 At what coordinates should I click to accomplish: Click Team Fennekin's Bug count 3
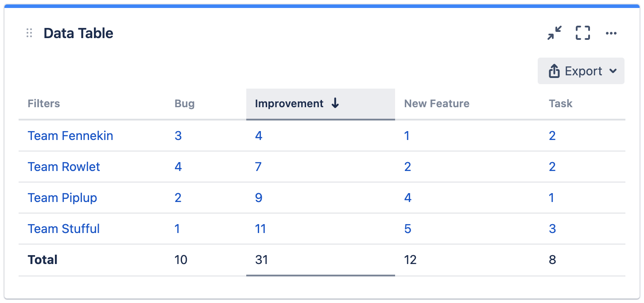point(178,136)
